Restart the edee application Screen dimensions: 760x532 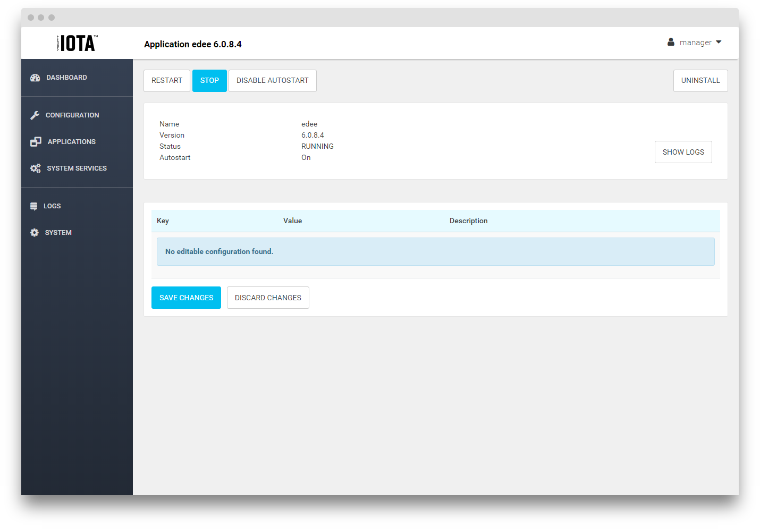166,81
